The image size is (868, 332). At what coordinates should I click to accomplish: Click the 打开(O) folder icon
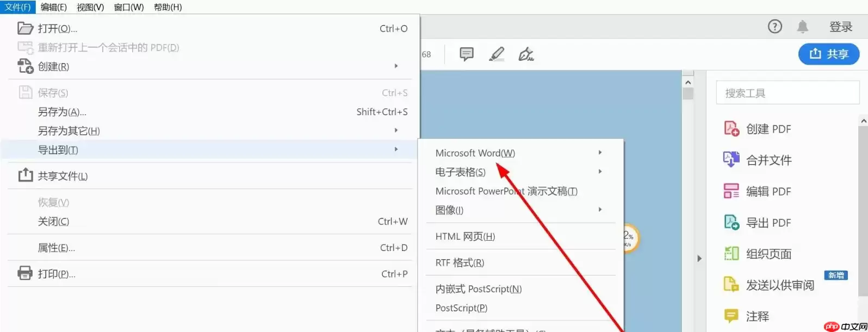[26, 28]
